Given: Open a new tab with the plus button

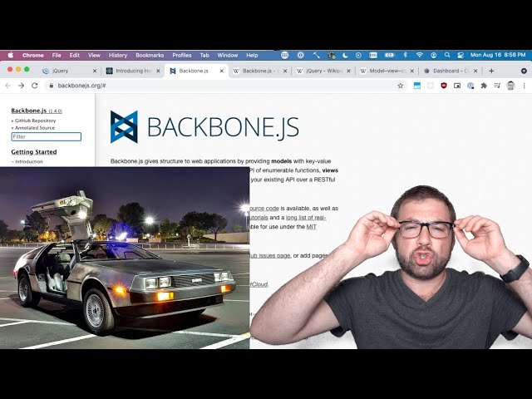Looking at the screenshot, I should (x=491, y=71).
